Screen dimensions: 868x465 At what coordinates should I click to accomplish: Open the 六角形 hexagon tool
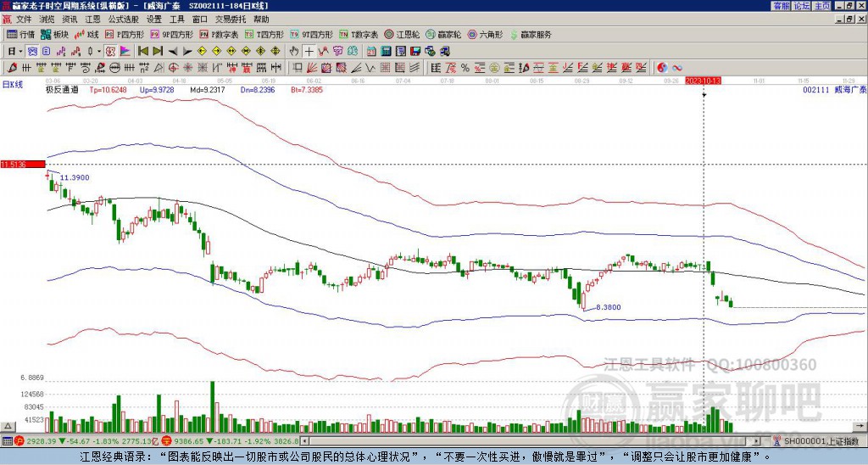(x=485, y=34)
